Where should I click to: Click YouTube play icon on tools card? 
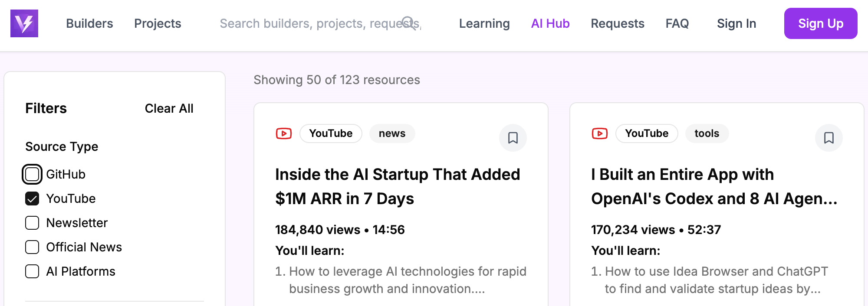600,133
